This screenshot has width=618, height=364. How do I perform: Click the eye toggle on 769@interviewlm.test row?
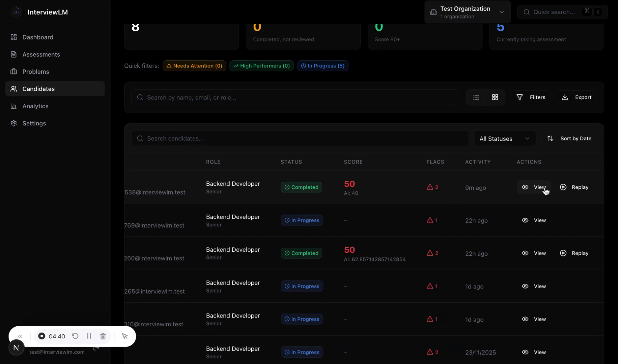[x=525, y=220]
